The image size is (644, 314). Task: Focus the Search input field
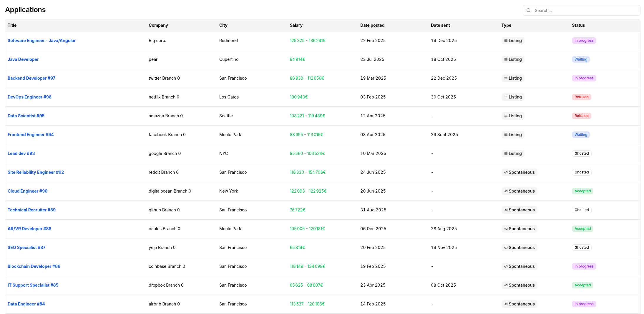pos(585,10)
